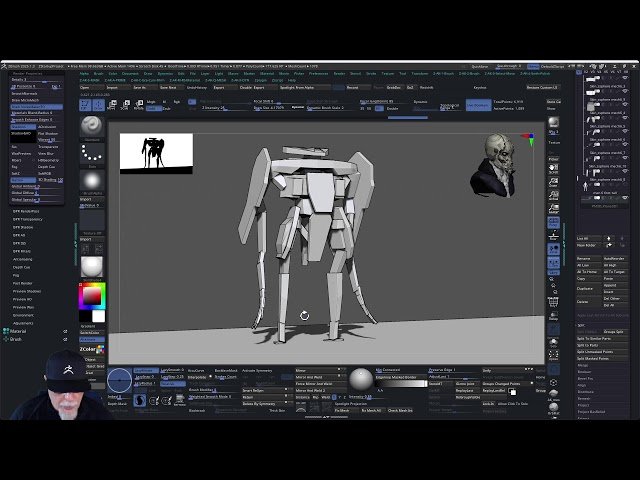640x480 pixels.
Task: Expand the Material palette on left
Action: (x=18, y=331)
